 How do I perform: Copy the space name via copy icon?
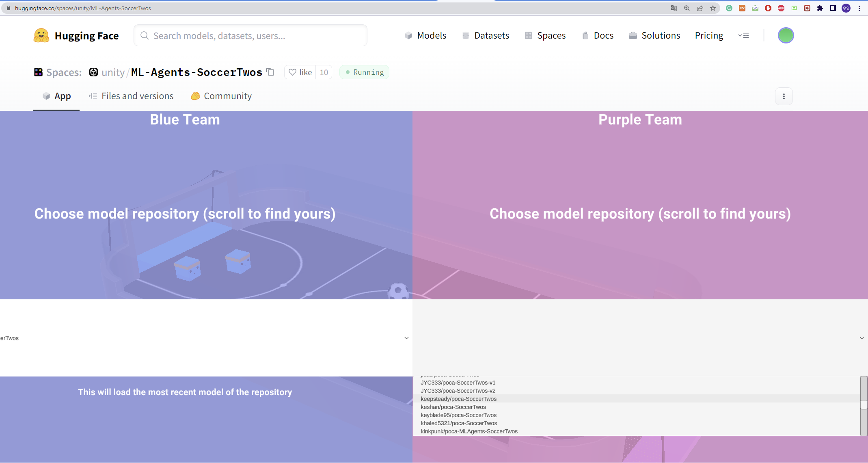(270, 72)
